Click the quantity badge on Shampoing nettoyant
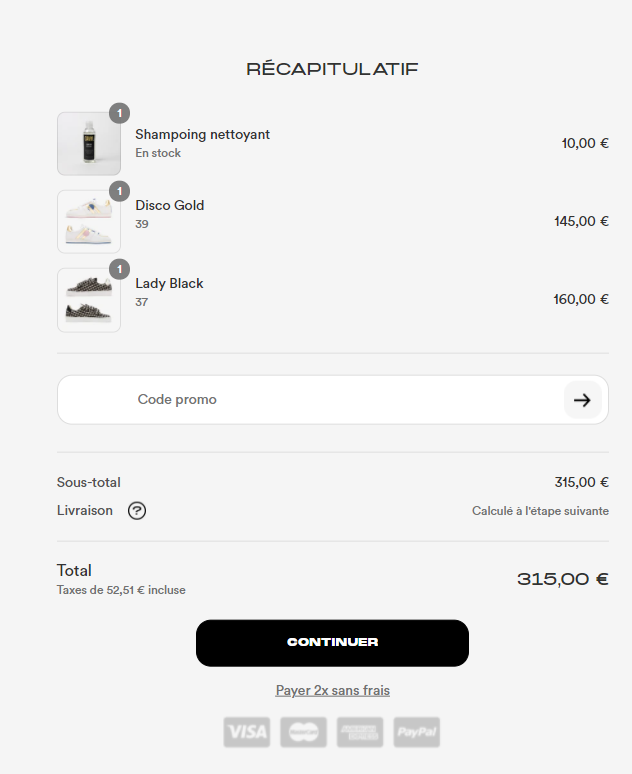 coord(119,114)
